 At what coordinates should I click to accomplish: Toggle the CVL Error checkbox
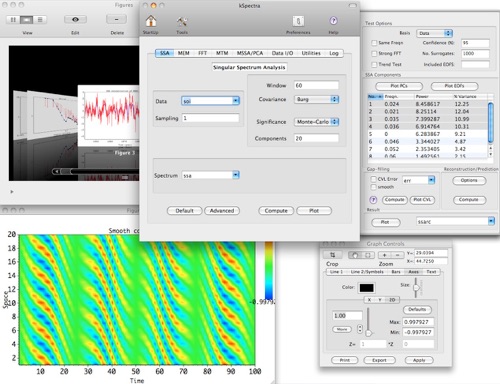tap(374, 179)
